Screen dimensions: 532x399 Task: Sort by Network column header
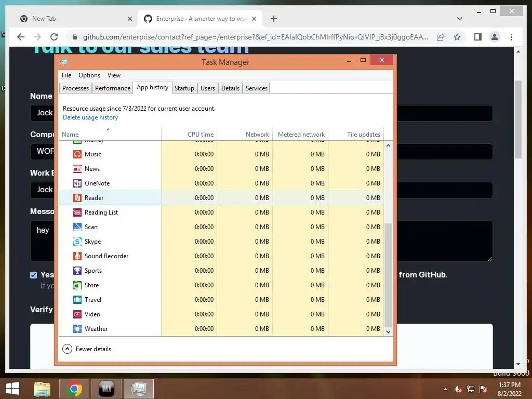pyautogui.click(x=245, y=134)
